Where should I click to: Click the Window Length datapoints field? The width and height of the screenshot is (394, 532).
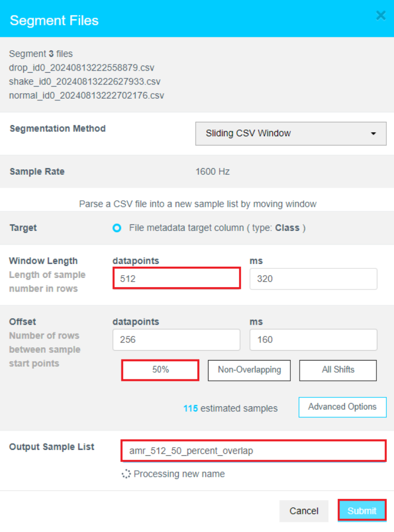[177, 278]
